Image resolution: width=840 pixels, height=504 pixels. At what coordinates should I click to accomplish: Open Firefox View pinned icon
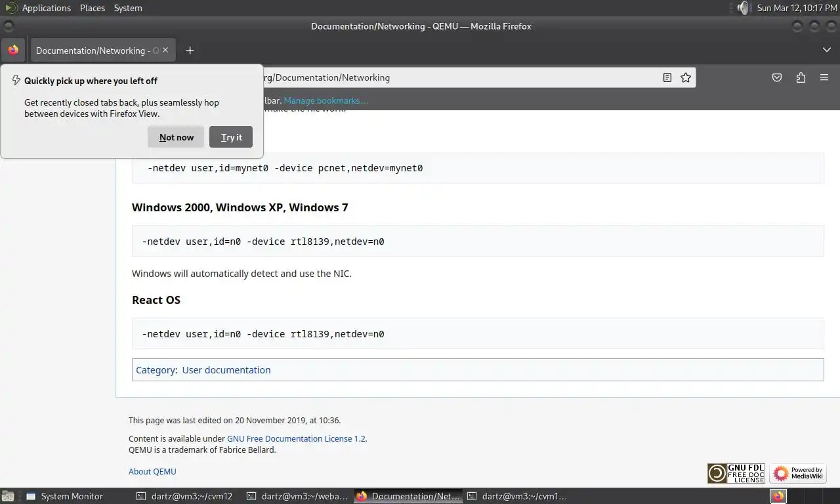point(13,50)
